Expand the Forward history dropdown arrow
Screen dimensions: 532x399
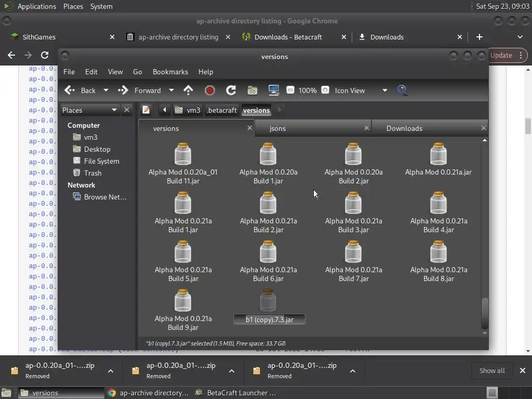point(171,90)
